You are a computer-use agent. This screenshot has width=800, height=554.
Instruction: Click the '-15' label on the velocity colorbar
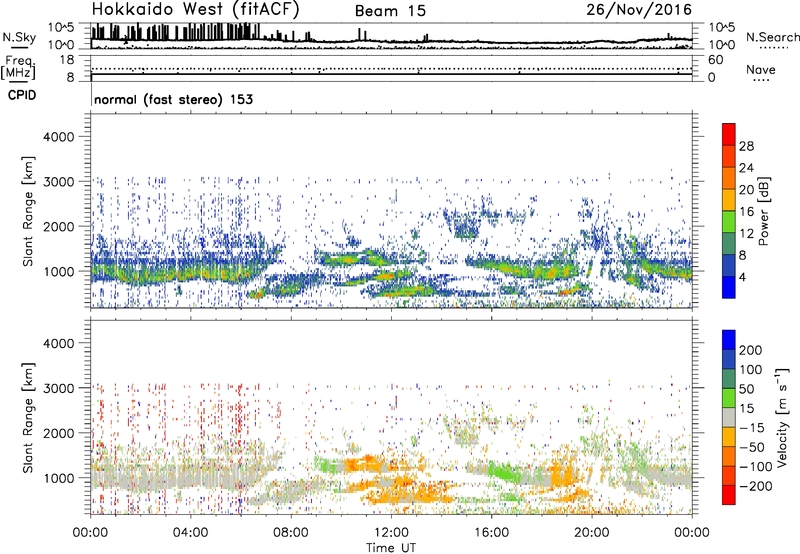(752, 428)
